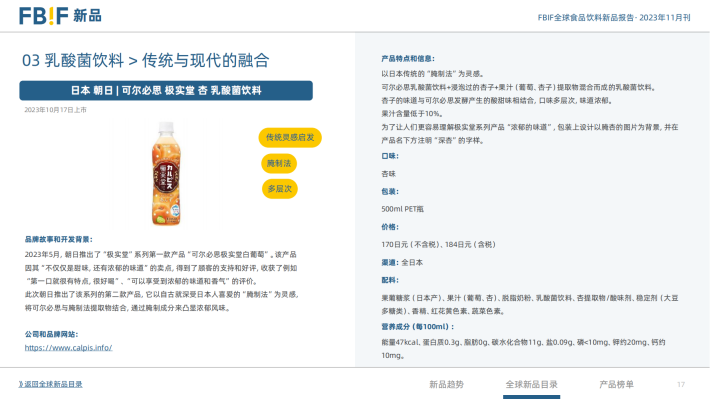Viewport: 710px width, 399px height.
Task: Click the 传统灵感启发 yellow tag
Action: click(290, 137)
